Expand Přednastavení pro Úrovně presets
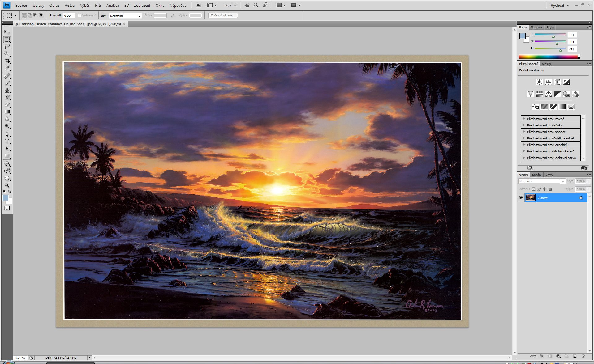The image size is (594, 364). pyautogui.click(x=524, y=118)
